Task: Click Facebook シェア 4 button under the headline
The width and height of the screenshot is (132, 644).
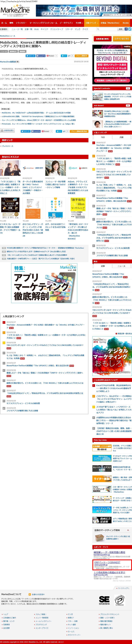Action: point(41,56)
